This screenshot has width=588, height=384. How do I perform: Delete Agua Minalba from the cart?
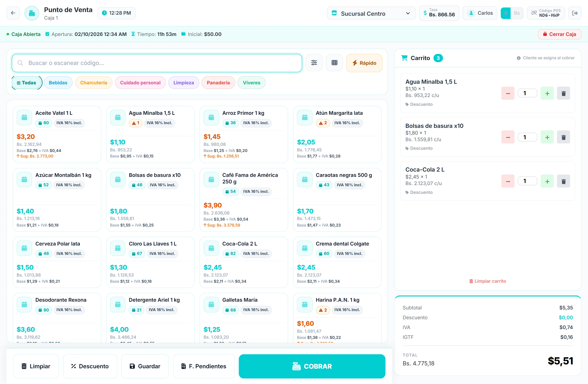563,93
